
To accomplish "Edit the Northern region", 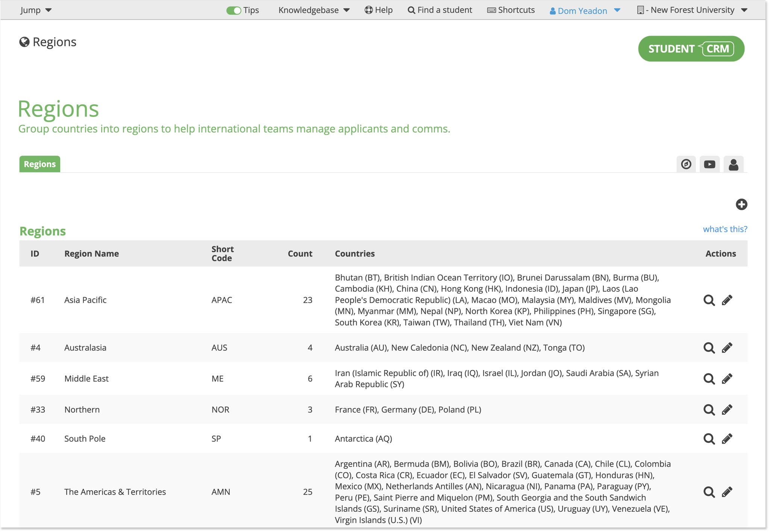I will click(727, 409).
